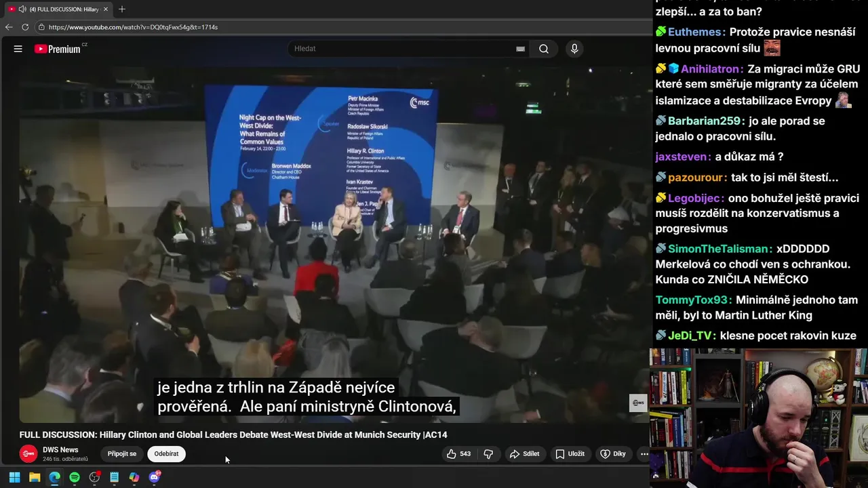Image resolution: width=868 pixels, height=488 pixels.
Task: Click 'tak to jsi měl štestí...' message
Action: click(x=785, y=178)
